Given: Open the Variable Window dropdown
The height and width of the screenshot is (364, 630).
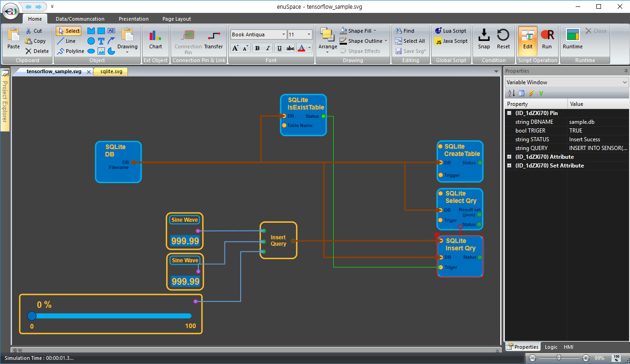Looking at the screenshot, I should (624, 82).
